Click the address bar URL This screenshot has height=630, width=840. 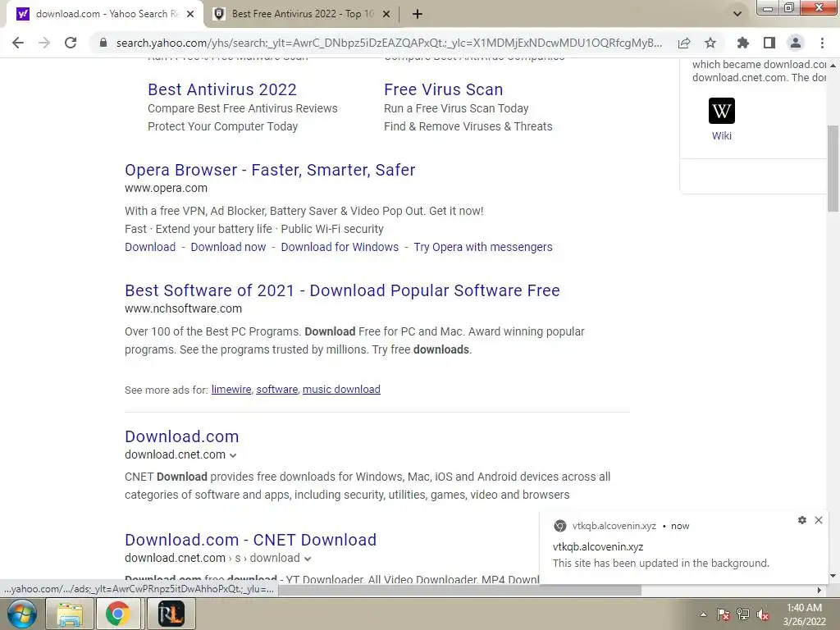tap(389, 43)
